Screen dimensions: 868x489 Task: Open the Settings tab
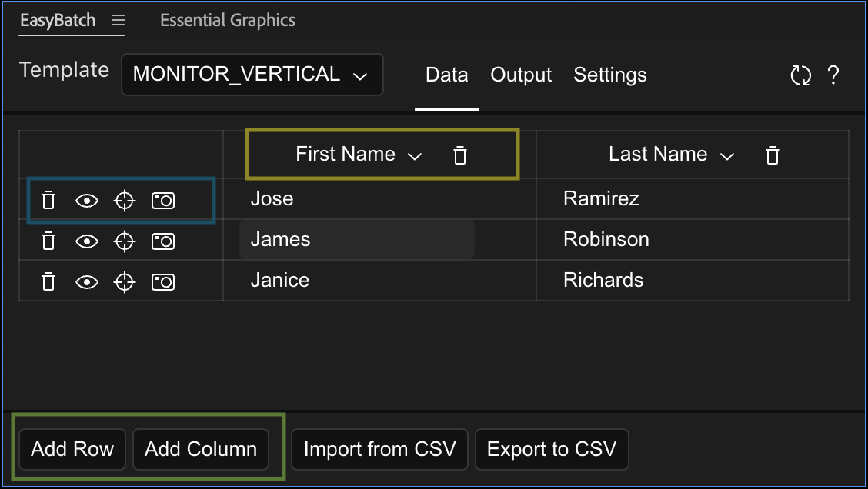click(610, 75)
